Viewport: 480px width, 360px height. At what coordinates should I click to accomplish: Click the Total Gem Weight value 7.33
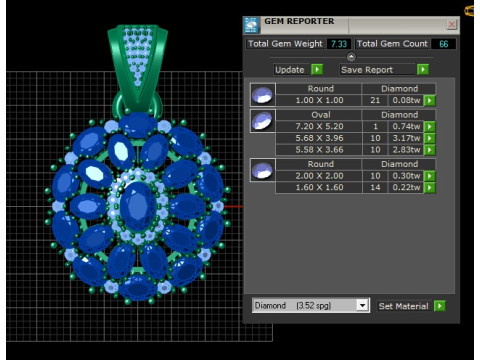[x=339, y=44]
